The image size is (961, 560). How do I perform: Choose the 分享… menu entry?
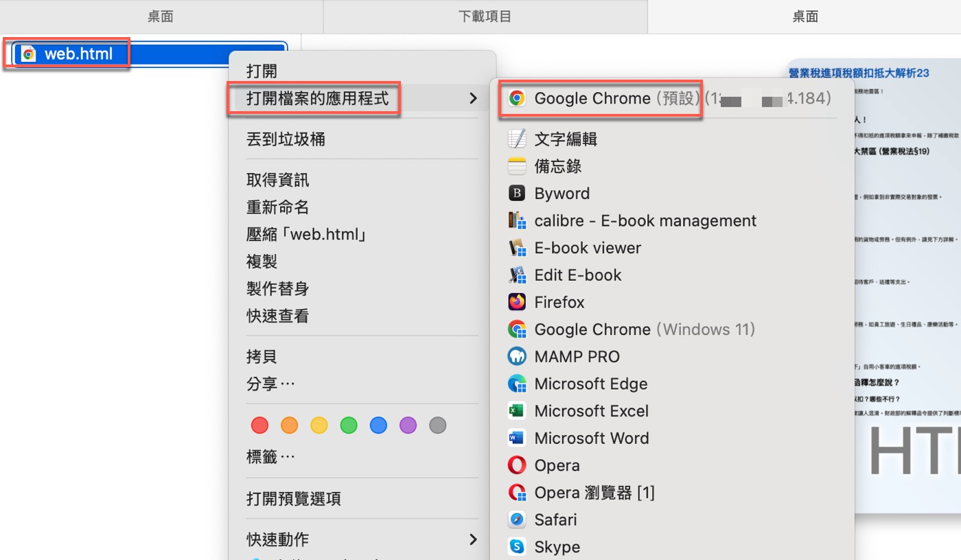coord(270,384)
